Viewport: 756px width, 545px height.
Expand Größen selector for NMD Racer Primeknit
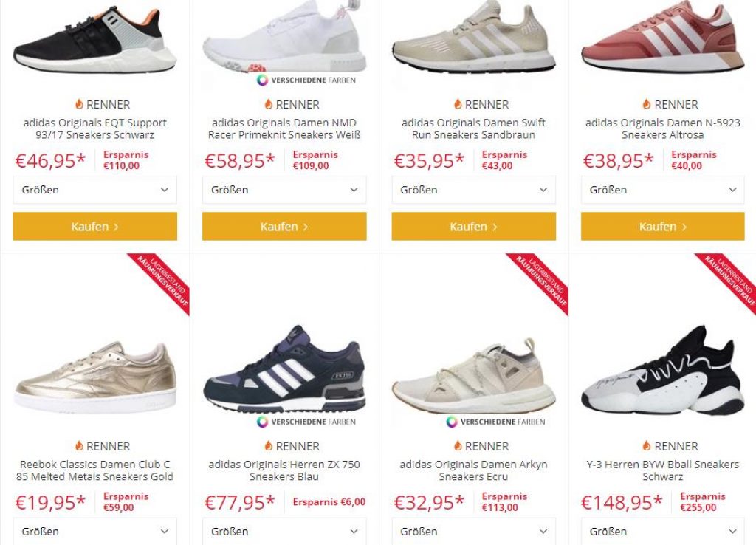(x=284, y=190)
